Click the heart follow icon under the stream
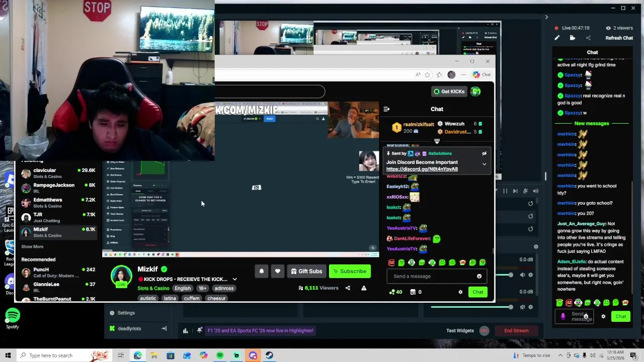 pyautogui.click(x=278, y=271)
